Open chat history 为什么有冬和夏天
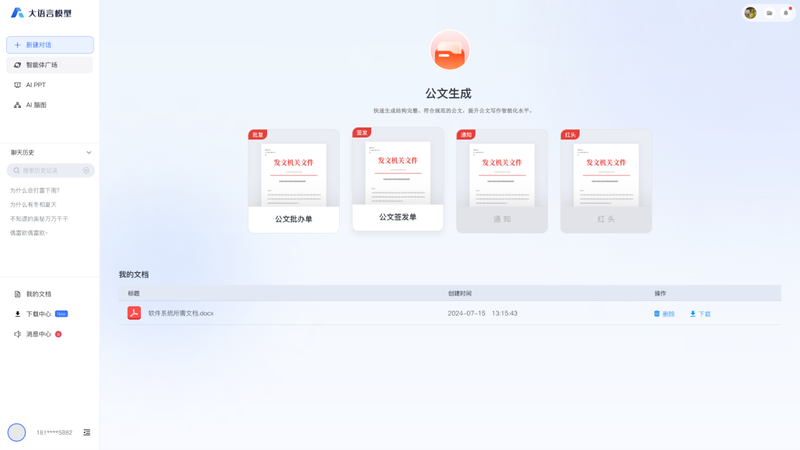 (x=33, y=205)
